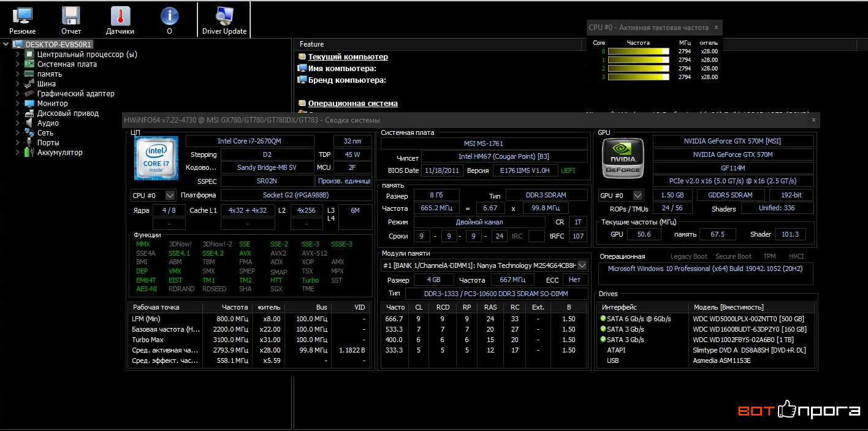Click the Intel Core i7 logo

(156, 159)
